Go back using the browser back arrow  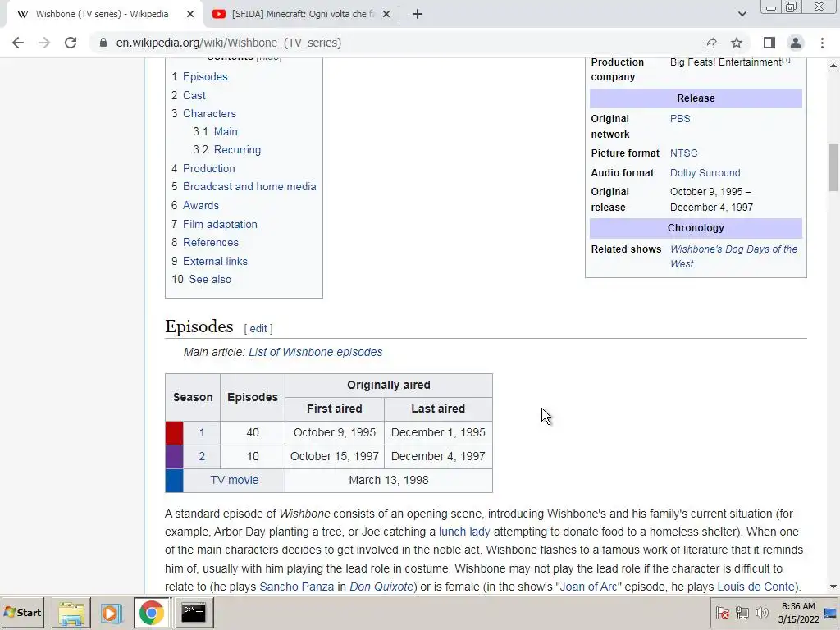click(x=18, y=43)
